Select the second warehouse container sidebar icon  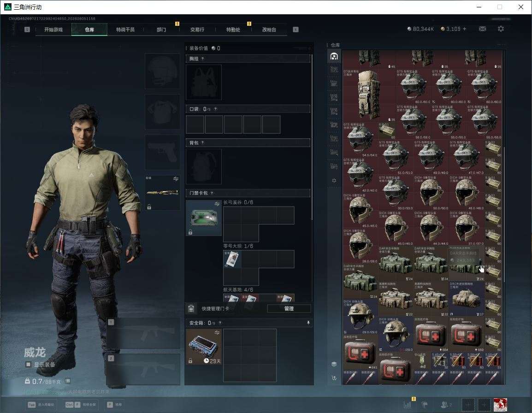(x=334, y=70)
